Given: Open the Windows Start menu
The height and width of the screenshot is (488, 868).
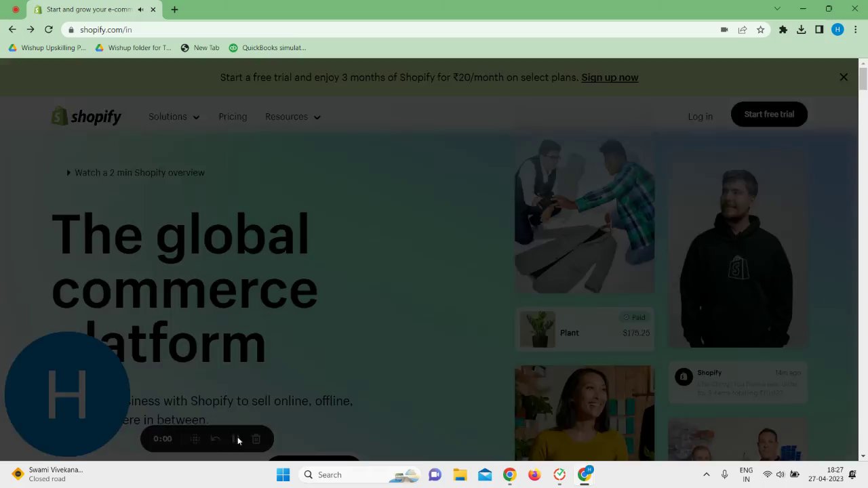Looking at the screenshot, I should click(x=283, y=475).
